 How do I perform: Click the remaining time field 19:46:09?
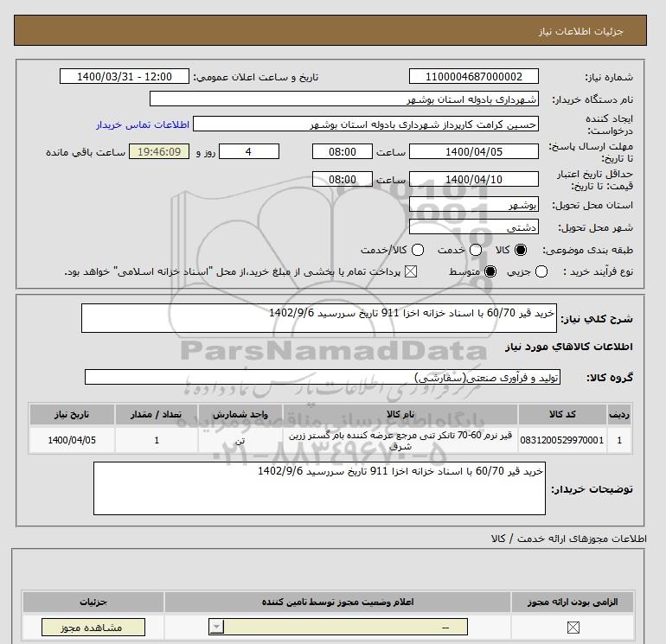point(159,151)
